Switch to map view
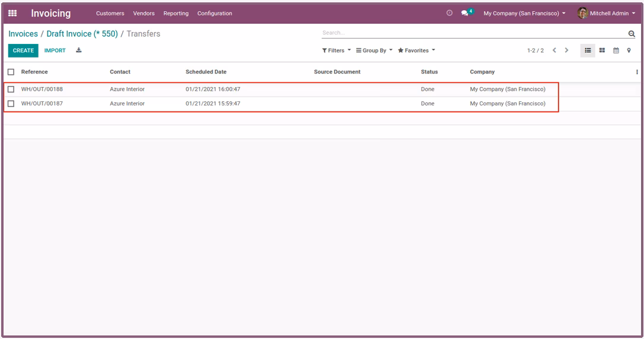 pyautogui.click(x=629, y=50)
